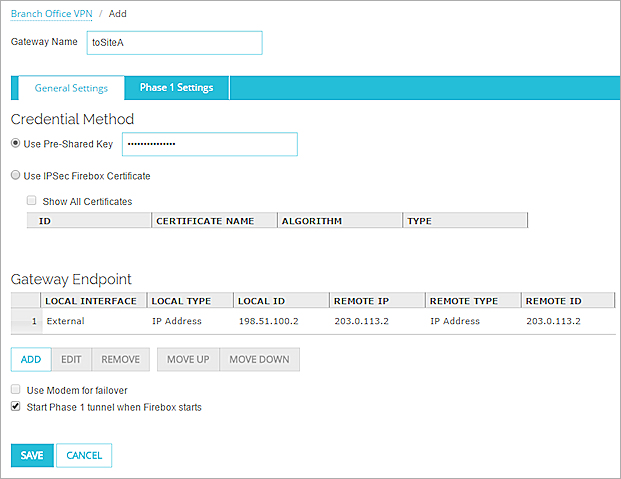621x479 pixels.
Task: Save the gateway configuration
Action: (32, 455)
